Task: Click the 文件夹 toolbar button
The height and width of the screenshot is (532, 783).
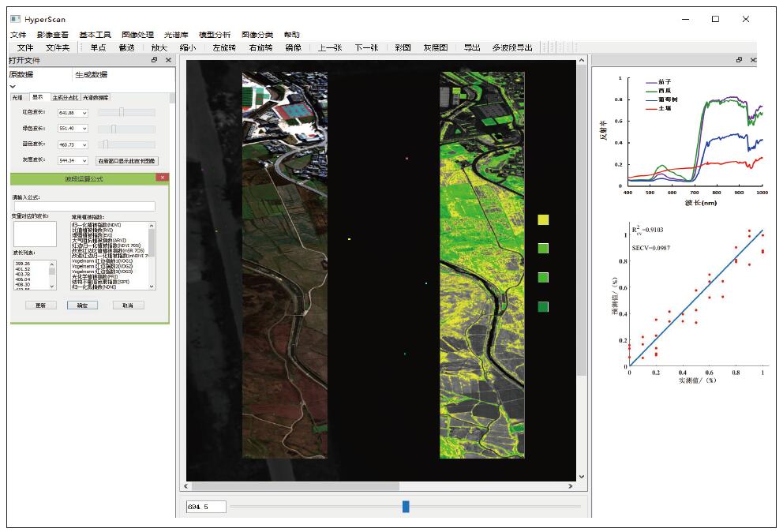Action: tap(58, 47)
